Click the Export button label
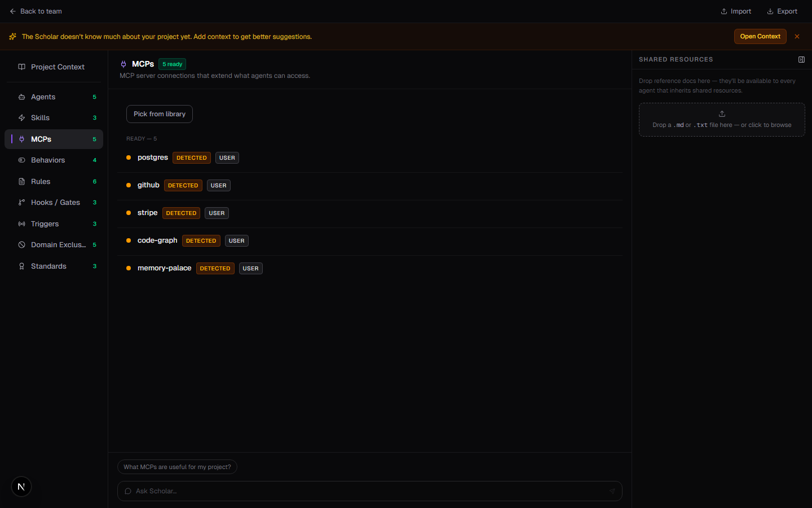The width and height of the screenshot is (812, 508). pos(787,11)
